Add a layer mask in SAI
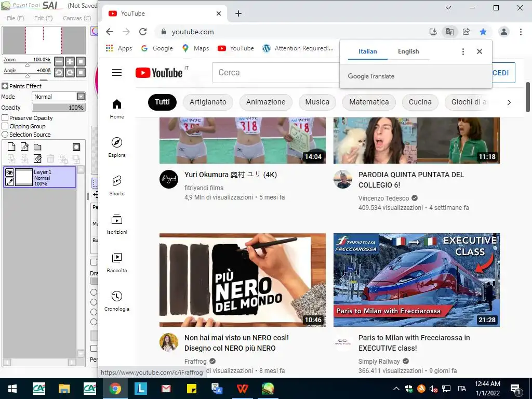The image size is (532, 399). [x=76, y=147]
